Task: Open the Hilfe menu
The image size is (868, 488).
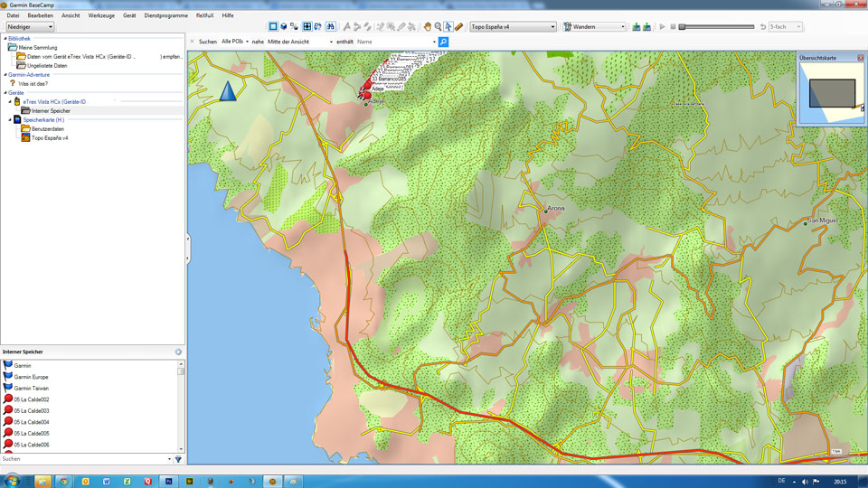Action: coord(228,15)
